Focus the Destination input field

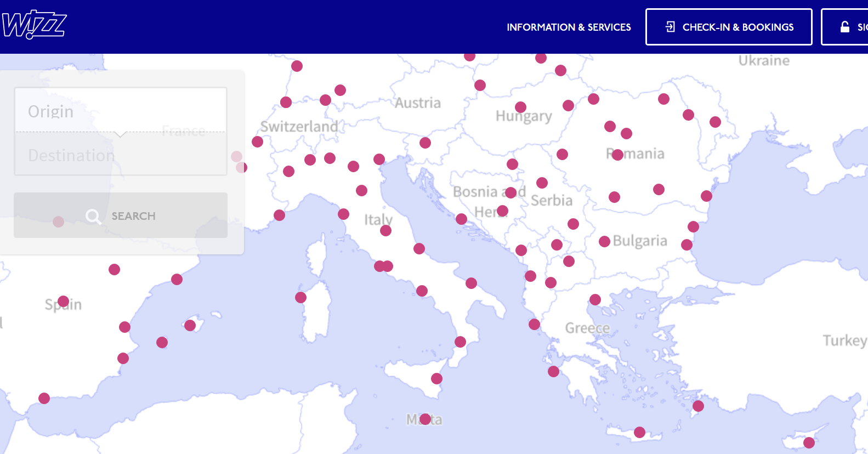(121, 154)
